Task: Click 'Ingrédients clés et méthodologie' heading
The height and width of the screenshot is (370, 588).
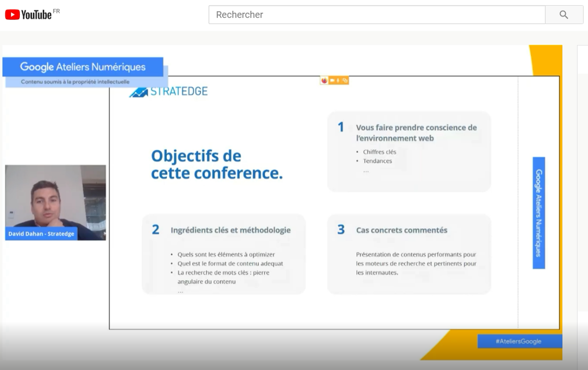Action: (x=230, y=230)
